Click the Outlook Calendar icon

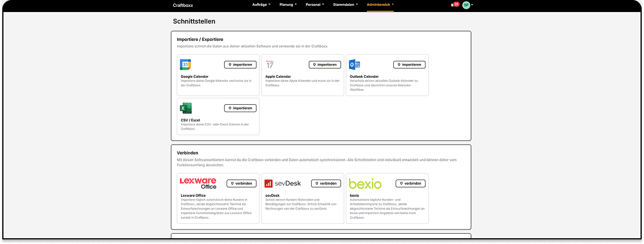point(354,64)
